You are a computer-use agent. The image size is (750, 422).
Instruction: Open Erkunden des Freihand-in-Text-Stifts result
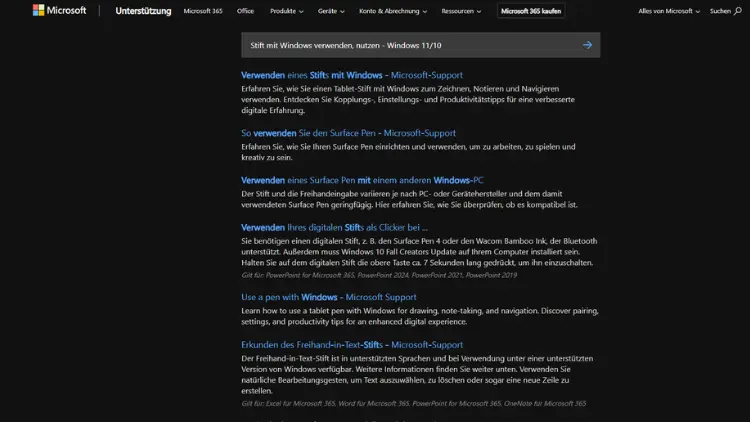352,345
